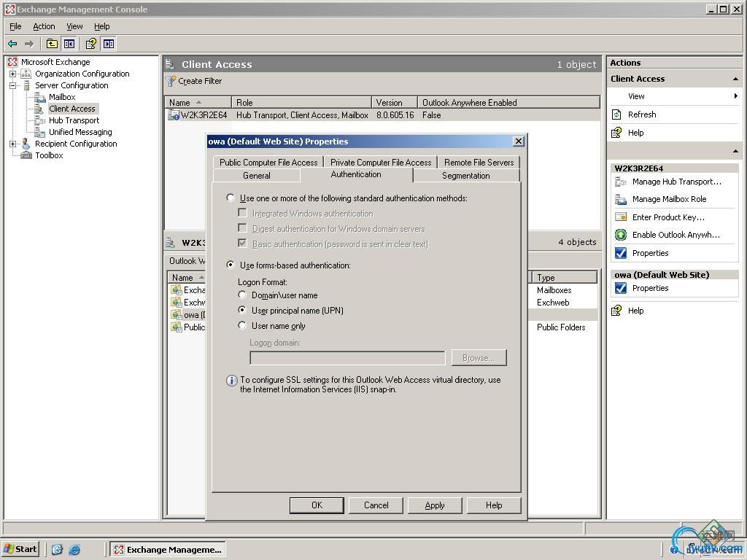Click the Up One Level toolbar icon
The height and width of the screenshot is (560, 747).
click(52, 44)
